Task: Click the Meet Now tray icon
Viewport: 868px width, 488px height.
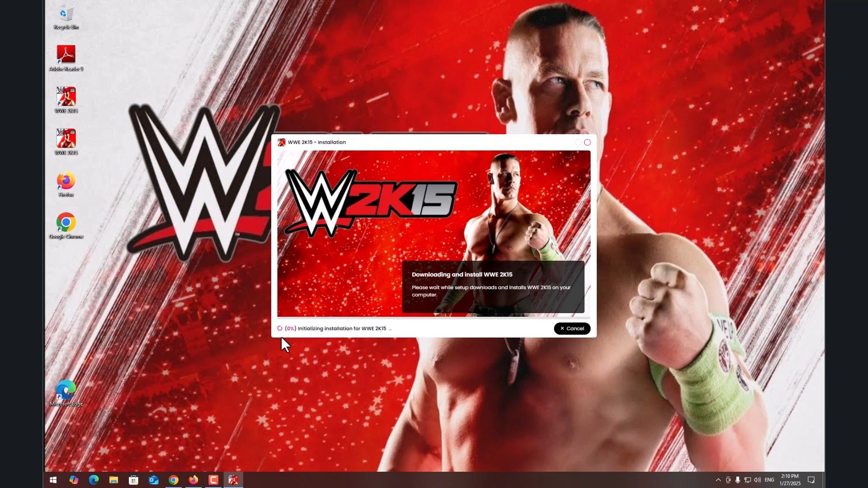Action: [728, 480]
